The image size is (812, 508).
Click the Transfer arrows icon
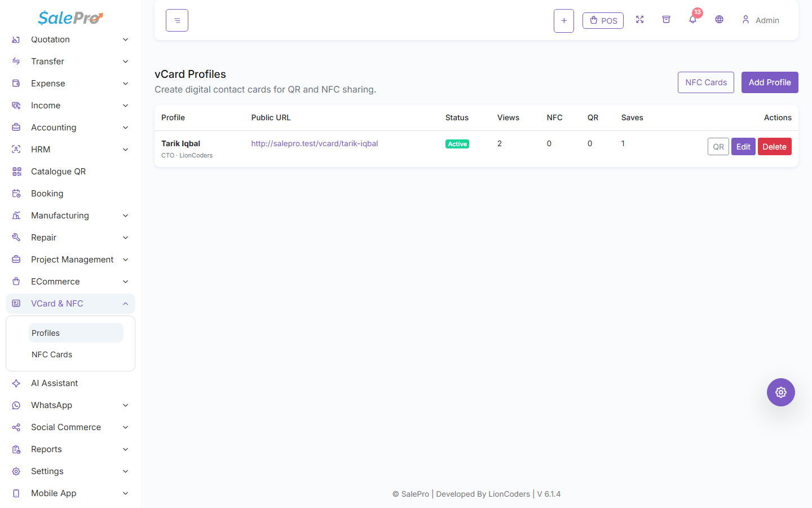16,62
